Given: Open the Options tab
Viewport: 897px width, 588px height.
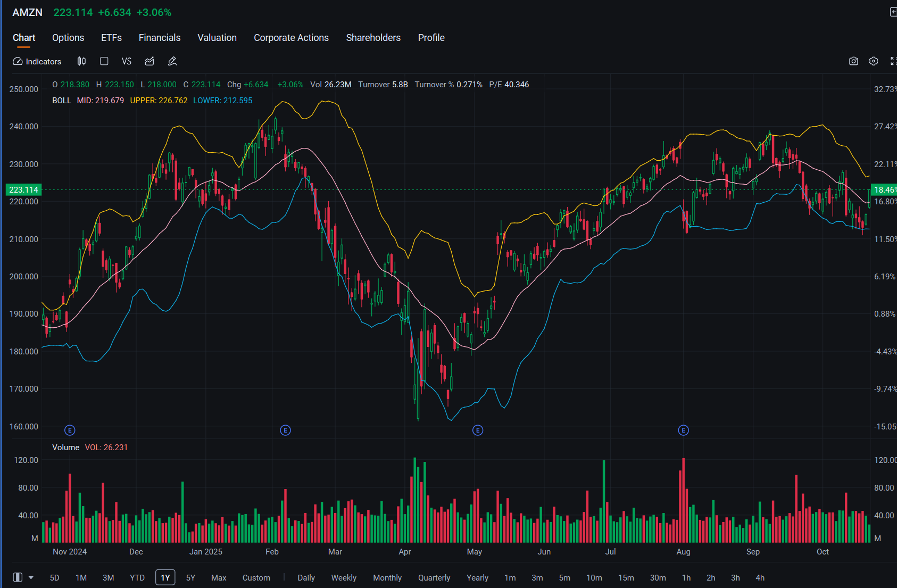Looking at the screenshot, I should [x=68, y=38].
